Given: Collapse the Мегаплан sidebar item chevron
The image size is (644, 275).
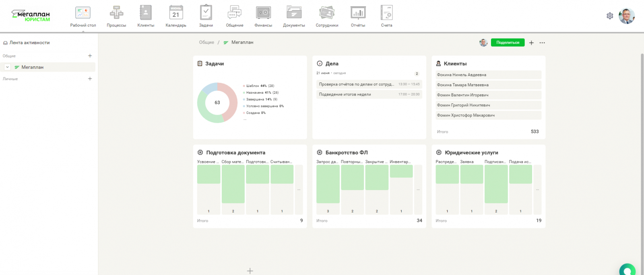Looking at the screenshot, I should click(x=7, y=67).
